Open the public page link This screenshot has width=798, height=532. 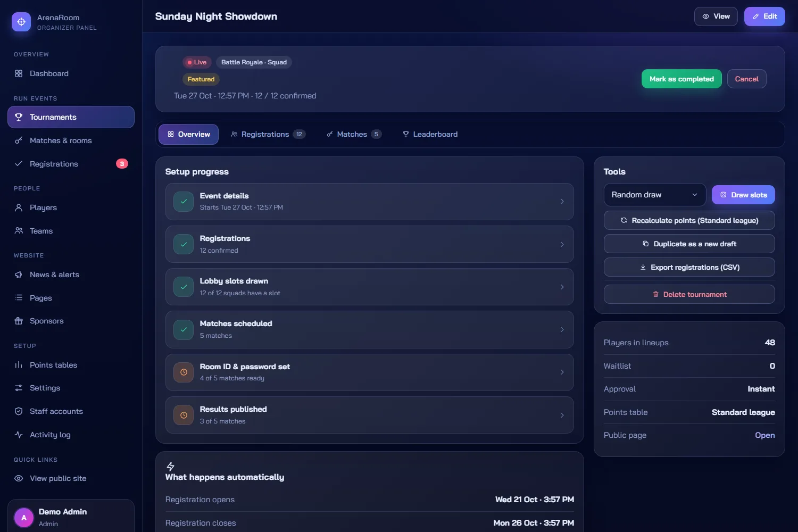[x=764, y=435]
